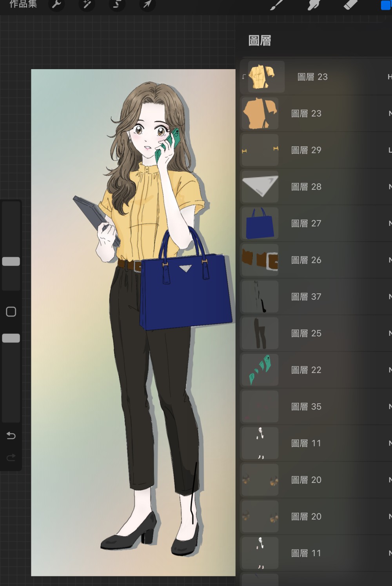This screenshot has height=586, width=392.
Task: Open the Actions wrench menu
Action: click(56, 4)
